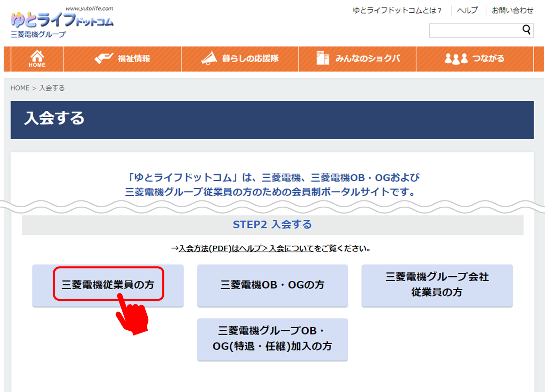Open the 入会方法(PDF) help link

tap(246, 248)
